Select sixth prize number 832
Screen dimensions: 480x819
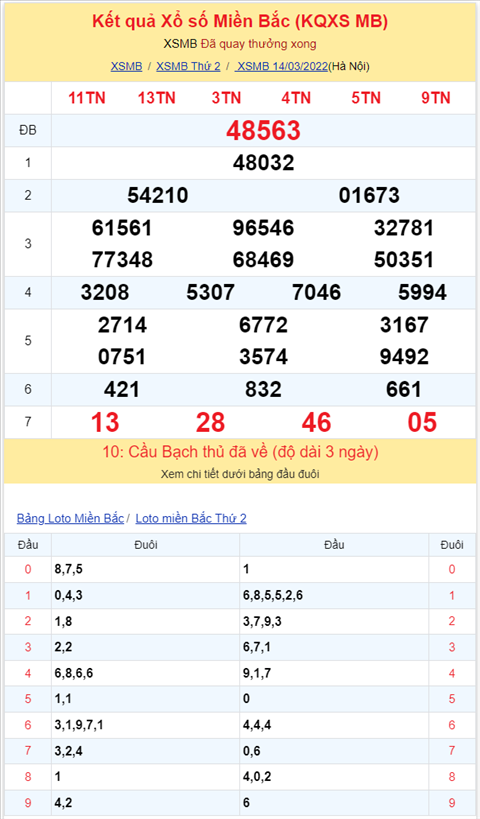(263, 390)
